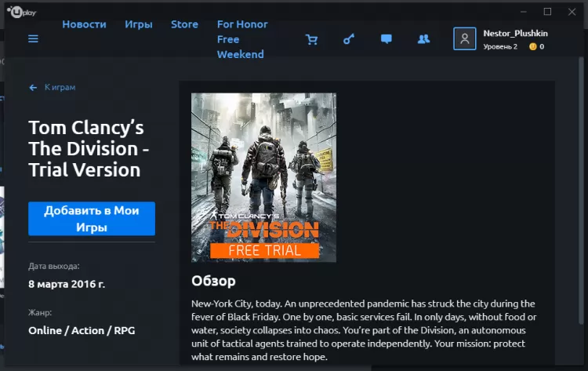Viewport: 588px width, 371px height.
Task: Click the vertical scrollbar on the right
Action: (581, 191)
